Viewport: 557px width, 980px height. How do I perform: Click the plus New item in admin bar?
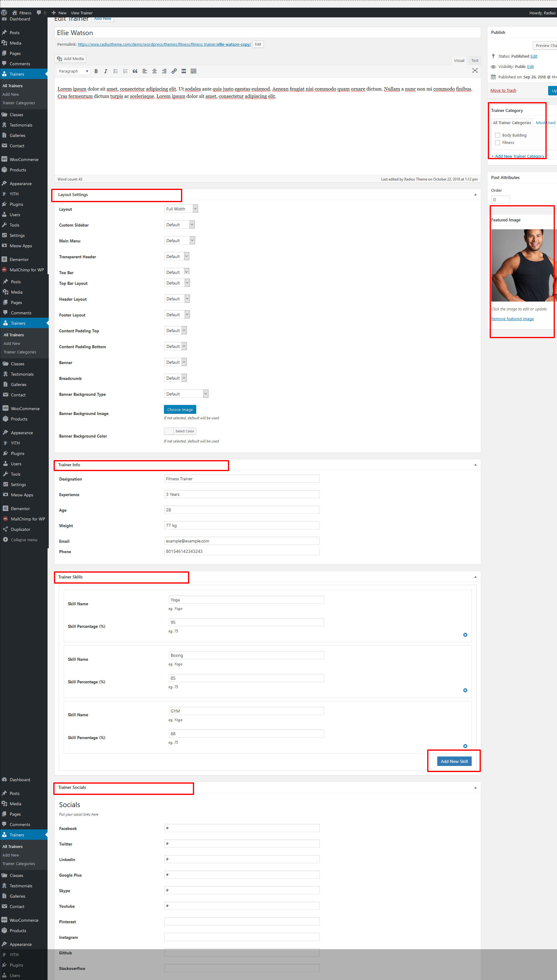pos(59,13)
